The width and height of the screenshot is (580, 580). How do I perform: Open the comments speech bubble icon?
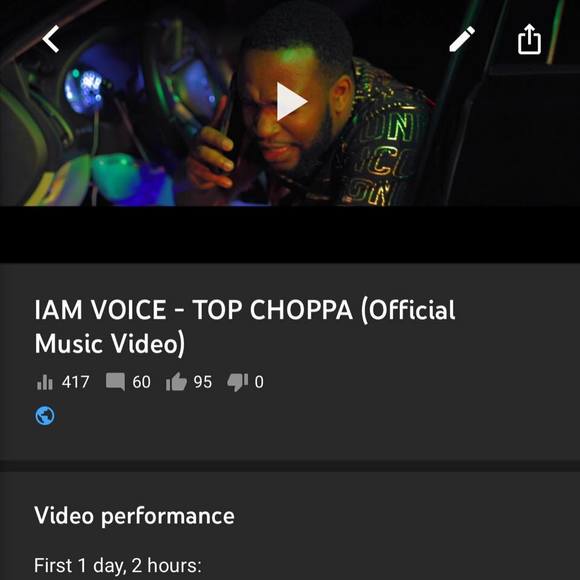point(115,382)
